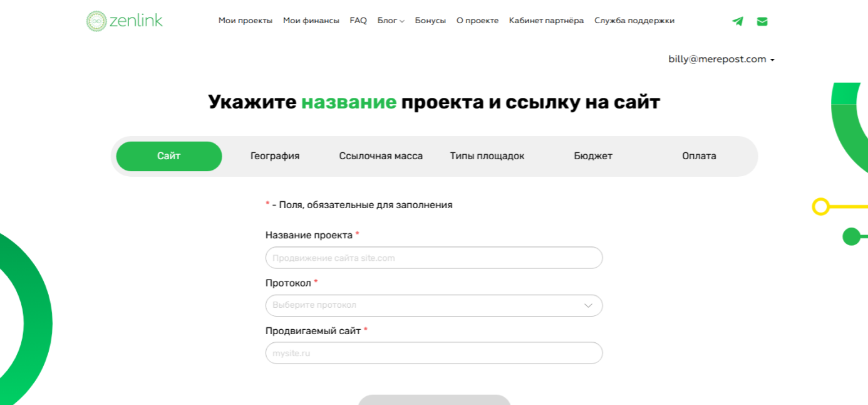Click the gray button below the form
The height and width of the screenshot is (405, 868).
tap(434, 400)
